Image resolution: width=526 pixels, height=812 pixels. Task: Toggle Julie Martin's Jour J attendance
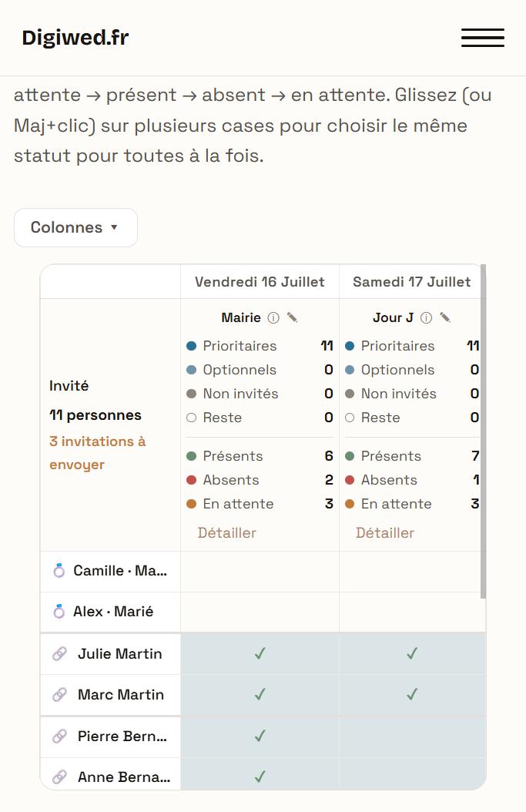[412, 653]
